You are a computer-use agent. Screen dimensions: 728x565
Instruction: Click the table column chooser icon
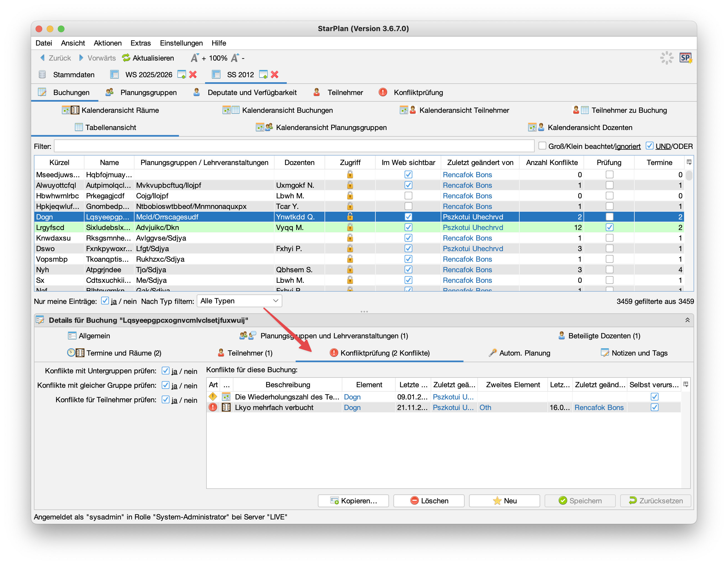click(x=689, y=162)
